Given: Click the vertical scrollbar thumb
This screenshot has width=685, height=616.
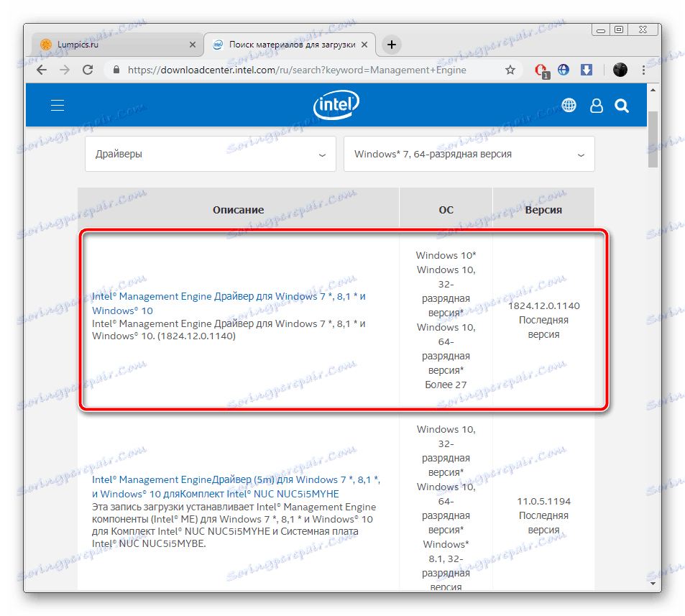Looking at the screenshot, I should 653,139.
